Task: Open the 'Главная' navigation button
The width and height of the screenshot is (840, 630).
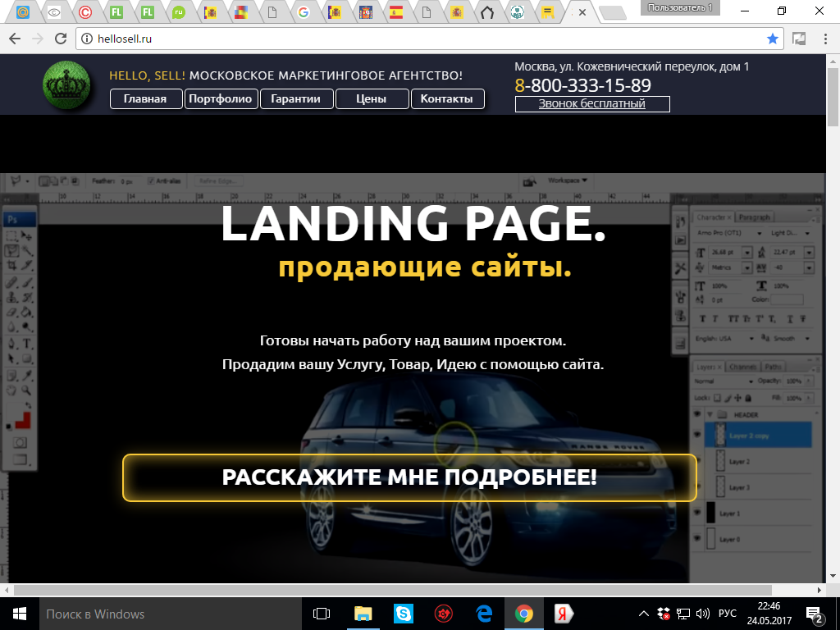Action: point(146,99)
